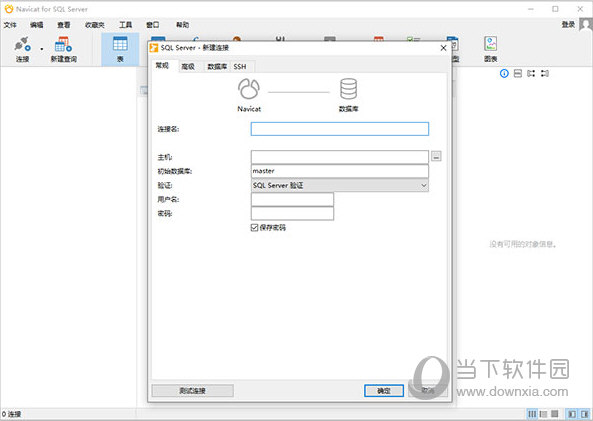This screenshot has width=593, height=421.
Task: Uncheck the 保存密码 (Save password) checkbox
Action: [254, 228]
